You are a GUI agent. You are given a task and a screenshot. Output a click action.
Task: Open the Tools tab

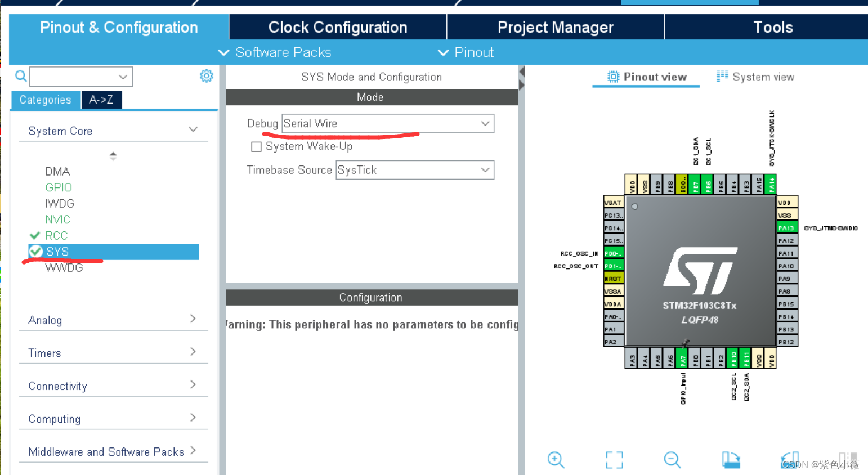coord(772,27)
